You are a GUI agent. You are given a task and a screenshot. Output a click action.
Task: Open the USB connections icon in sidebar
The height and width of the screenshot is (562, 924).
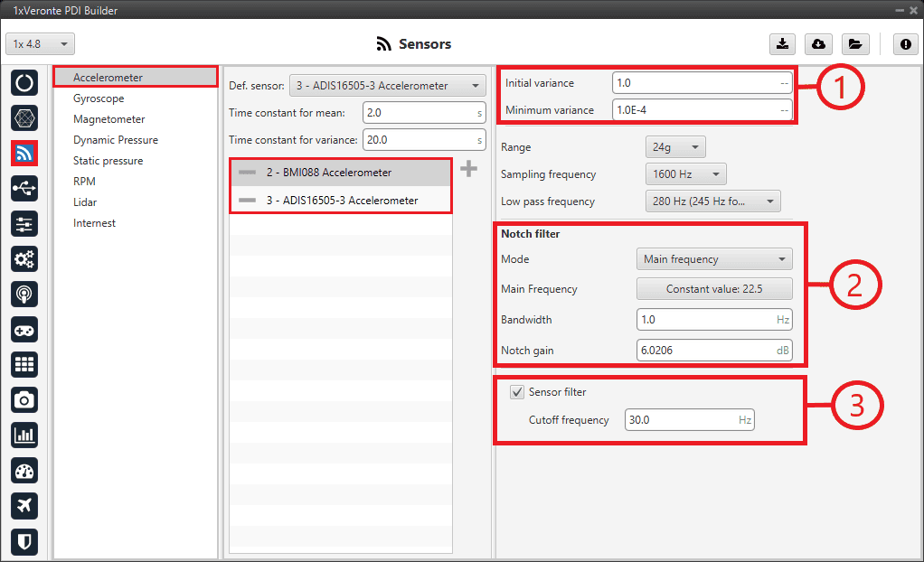pos(24,188)
